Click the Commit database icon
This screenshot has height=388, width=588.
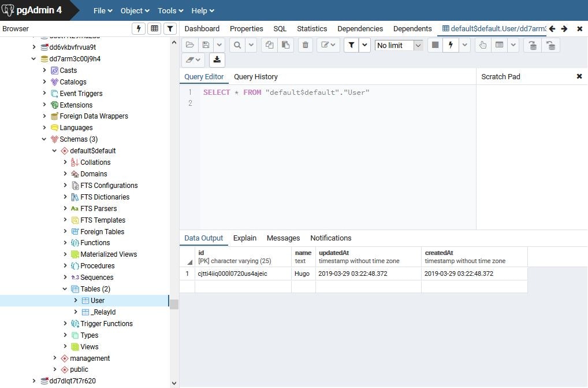click(533, 45)
